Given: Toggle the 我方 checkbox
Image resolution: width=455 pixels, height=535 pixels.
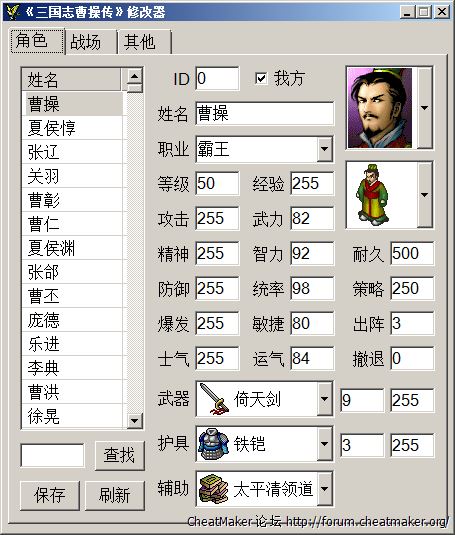Looking at the screenshot, I should [x=261, y=78].
